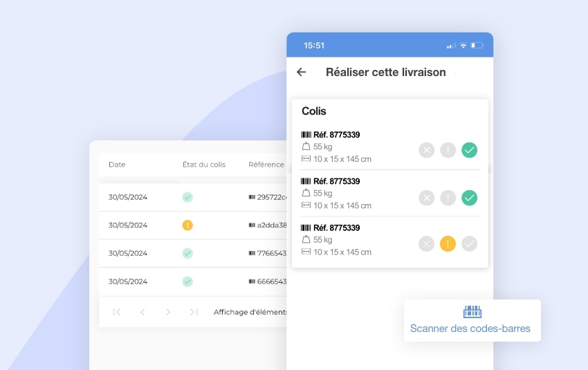The width and height of the screenshot is (588, 370).
Task: Click the yellow warning status icon in the table
Action: (x=187, y=225)
